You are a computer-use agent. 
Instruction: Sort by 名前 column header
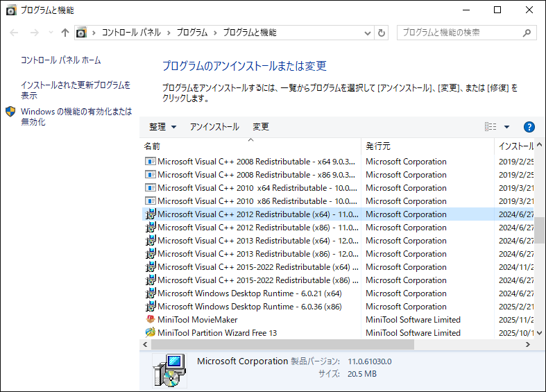pyautogui.click(x=250, y=146)
